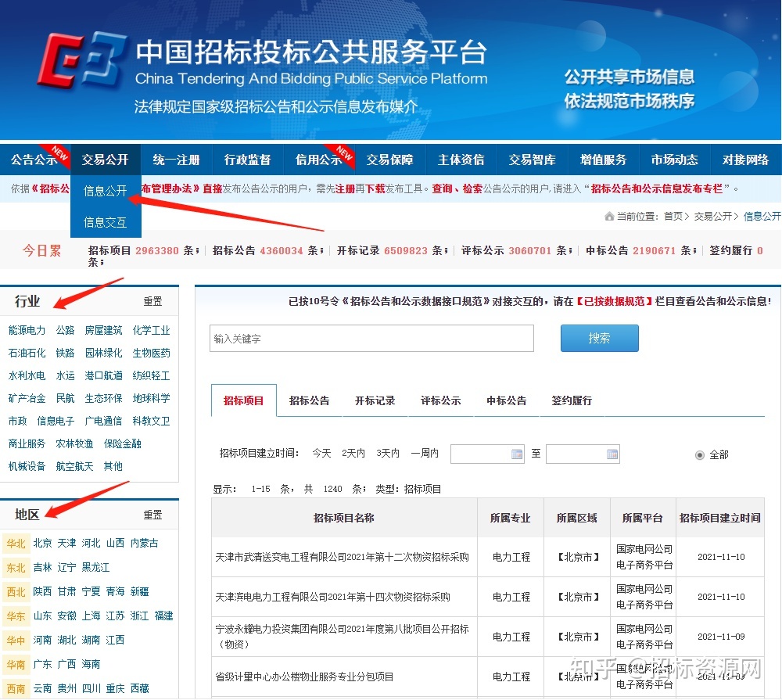This screenshot has height=700, width=782.
Task: Open the 对接网络 menu item
Action: click(x=745, y=160)
